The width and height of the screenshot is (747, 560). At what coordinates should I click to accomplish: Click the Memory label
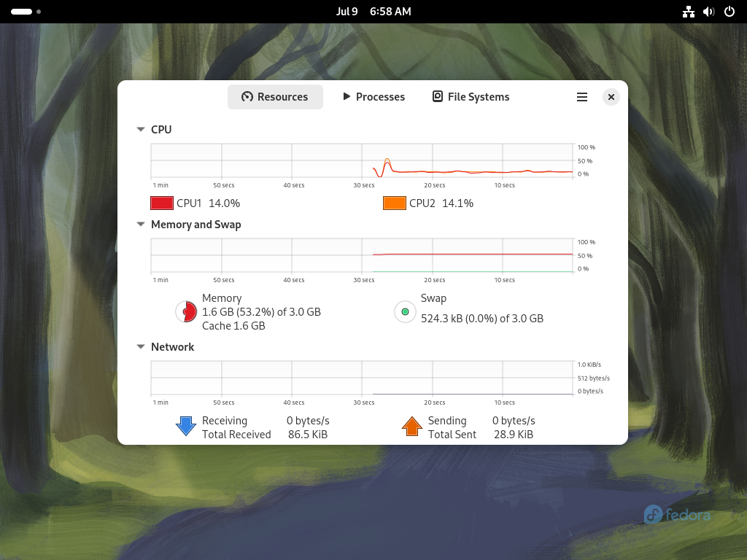click(x=222, y=298)
